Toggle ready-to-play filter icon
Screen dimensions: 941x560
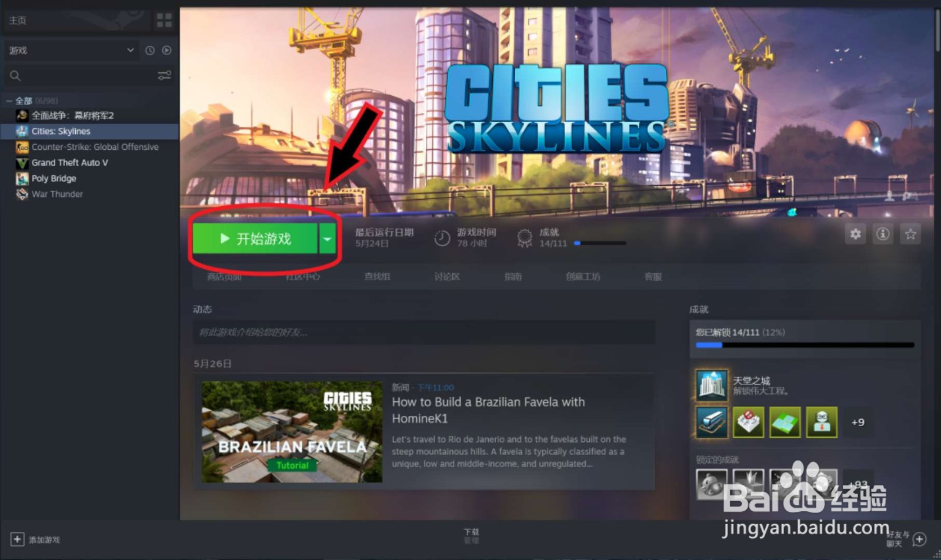point(166,51)
